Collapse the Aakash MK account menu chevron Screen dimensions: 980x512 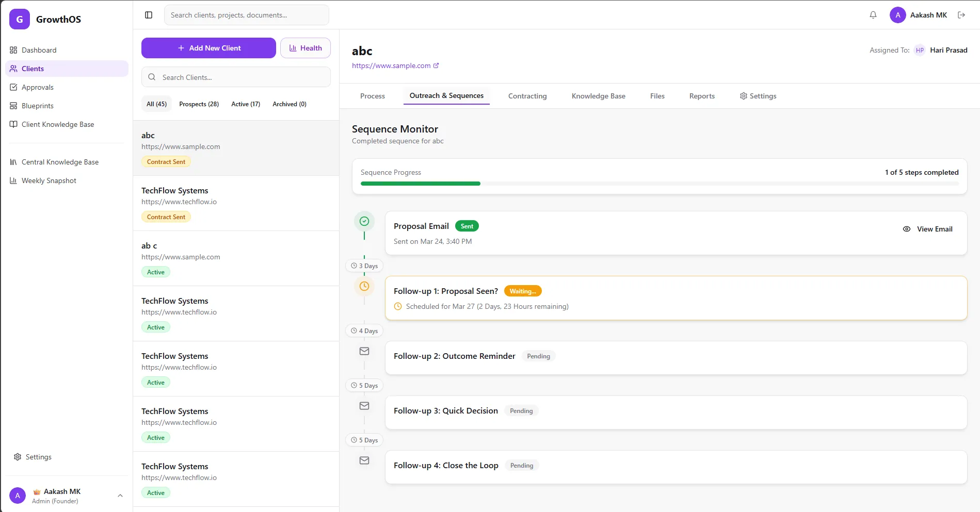pos(120,495)
